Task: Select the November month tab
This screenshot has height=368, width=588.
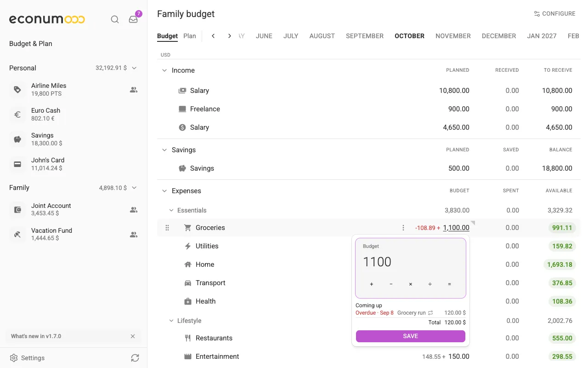Action: pyautogui.click(x=453, y=36)
